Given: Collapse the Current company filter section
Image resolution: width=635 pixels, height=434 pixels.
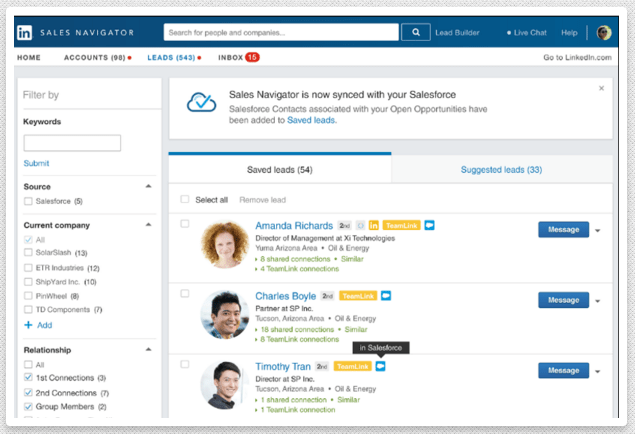Looking at the screenshot, I should (148, 225).
